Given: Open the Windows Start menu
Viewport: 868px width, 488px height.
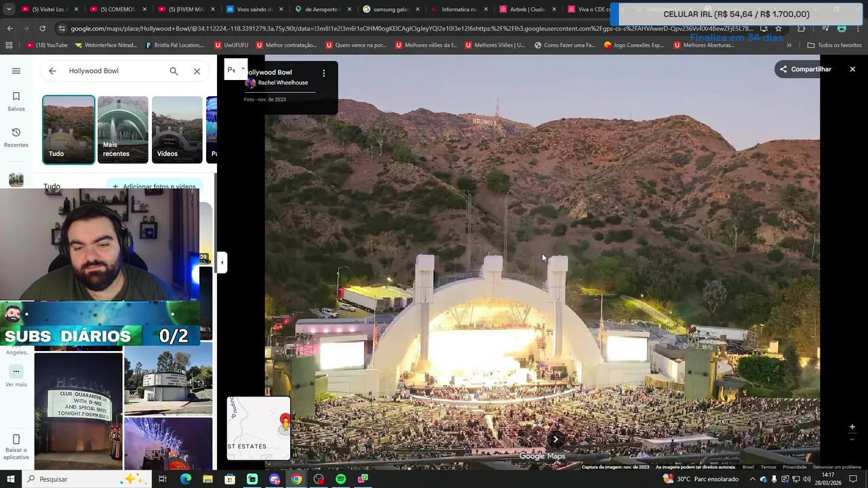Looking at the screenshot, I should point(10,479).
